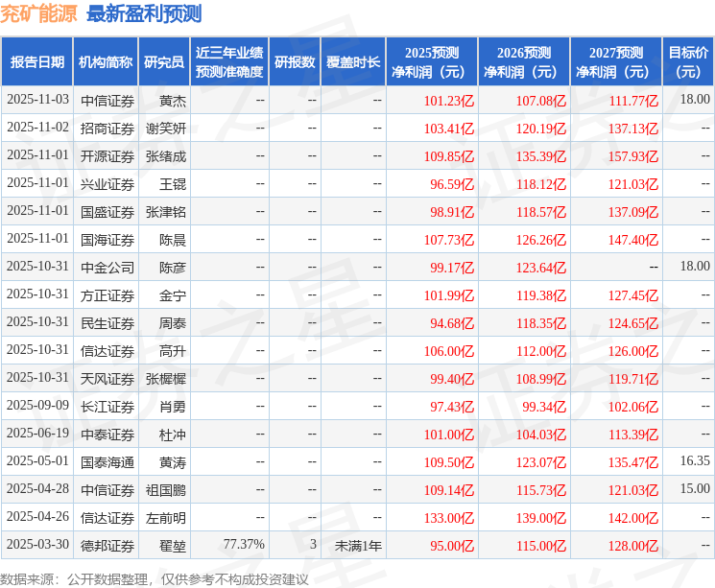
Task: Click researcher 王锟
Action: tap(173, 184)
